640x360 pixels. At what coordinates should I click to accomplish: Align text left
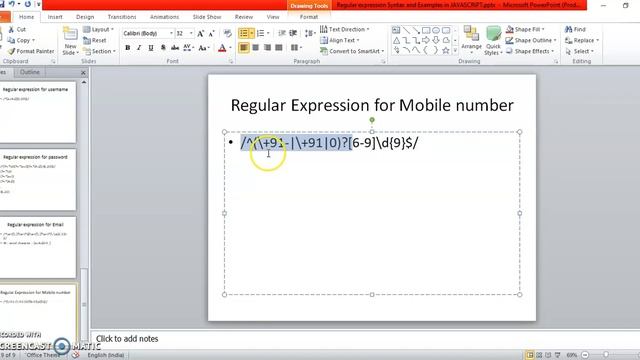point(244,48)
